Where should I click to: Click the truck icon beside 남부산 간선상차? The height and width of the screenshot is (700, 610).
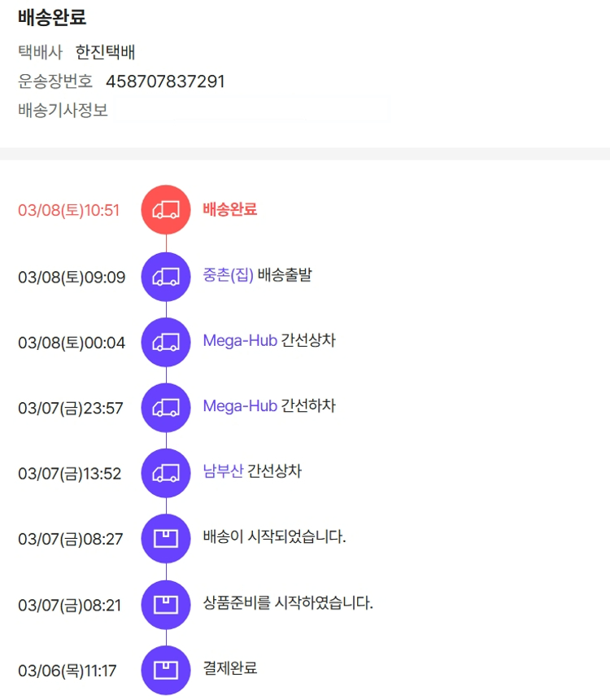tap(166, 473)
